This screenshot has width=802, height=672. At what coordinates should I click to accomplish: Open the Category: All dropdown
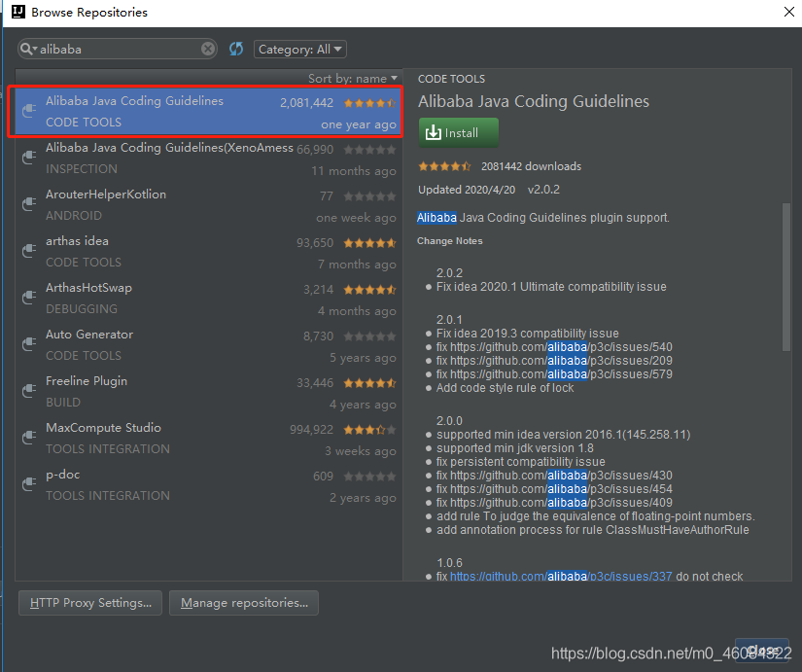[300, 50]
